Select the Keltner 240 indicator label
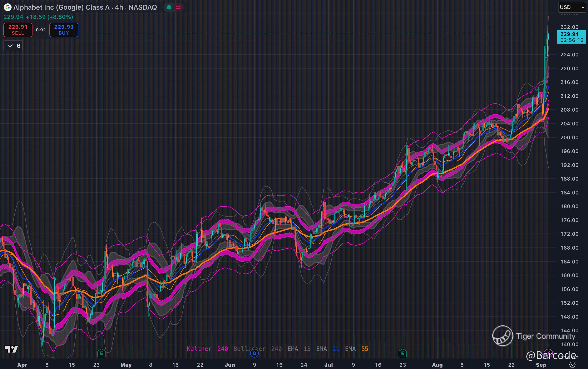 click(207, 349)
